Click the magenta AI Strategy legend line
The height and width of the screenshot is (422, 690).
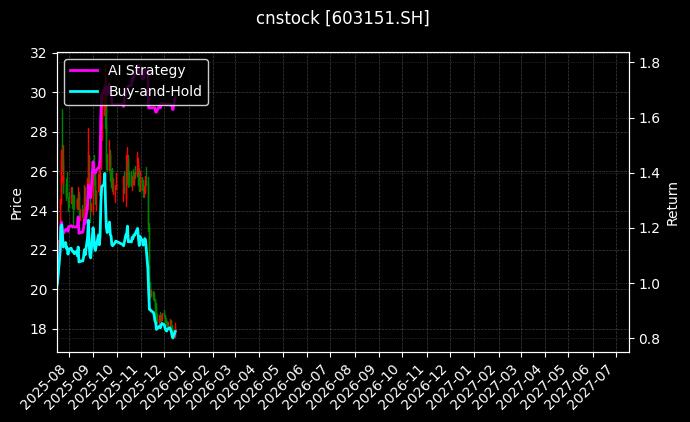84,70
